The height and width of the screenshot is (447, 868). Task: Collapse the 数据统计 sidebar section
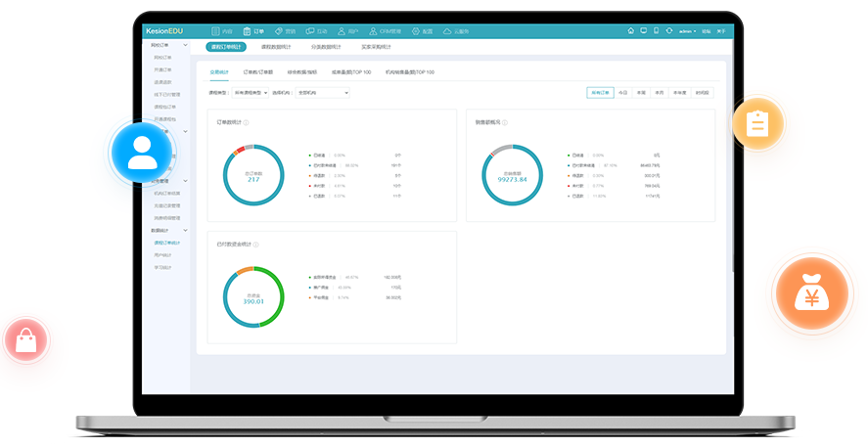click(x=186, y=230)
